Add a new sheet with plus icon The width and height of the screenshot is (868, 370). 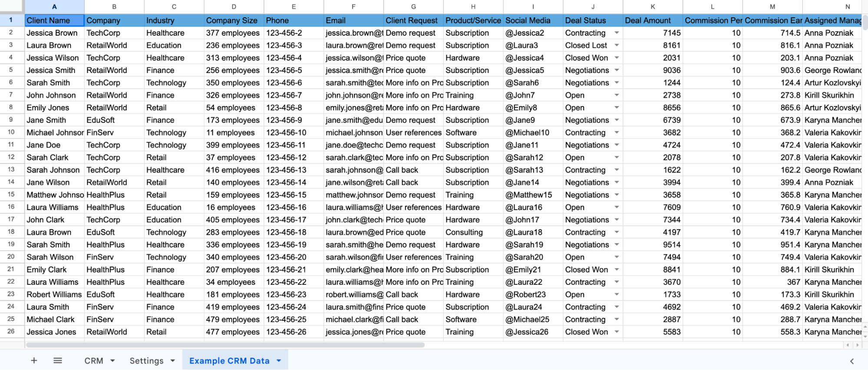click(34, 360)
